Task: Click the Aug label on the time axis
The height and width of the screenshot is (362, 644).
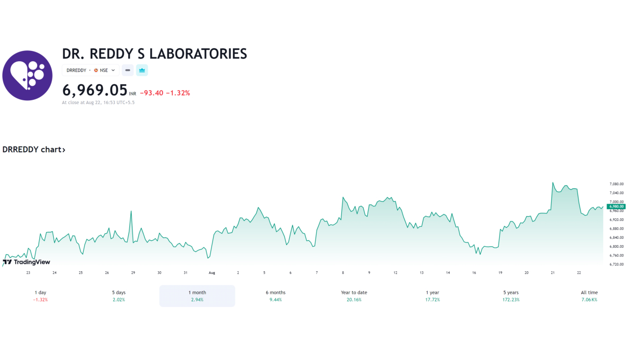Action: pos(211,273)
